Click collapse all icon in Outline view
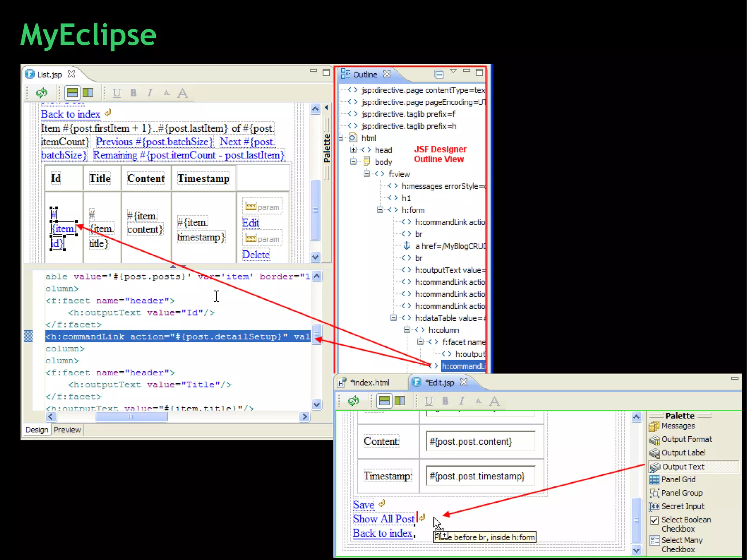The height and width of the screenshot is (560, 747). click(439, 74)
